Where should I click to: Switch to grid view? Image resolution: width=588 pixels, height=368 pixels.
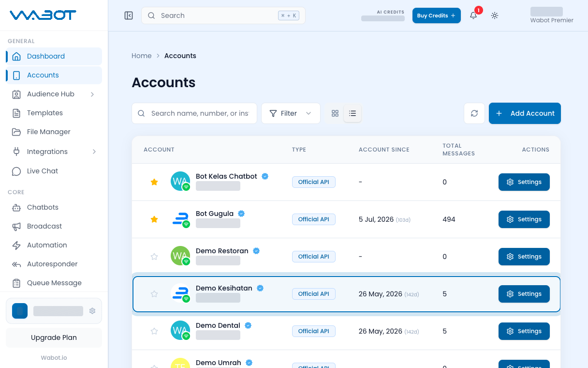point(335,113)
